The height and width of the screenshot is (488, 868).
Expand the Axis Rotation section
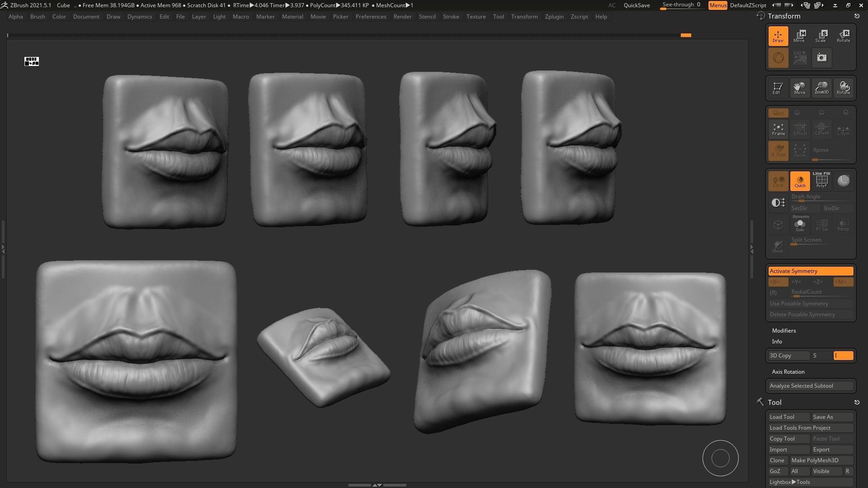pos(788,372)
